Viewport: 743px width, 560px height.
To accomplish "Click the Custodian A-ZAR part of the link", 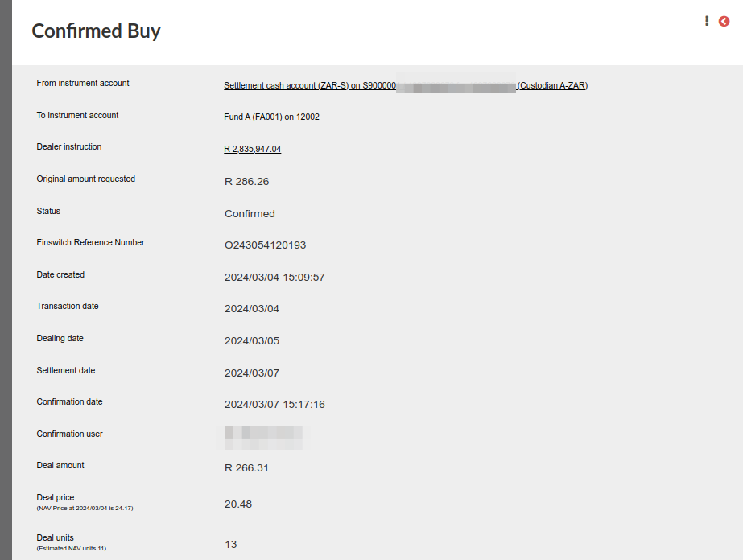I will (x=552, y=86).
